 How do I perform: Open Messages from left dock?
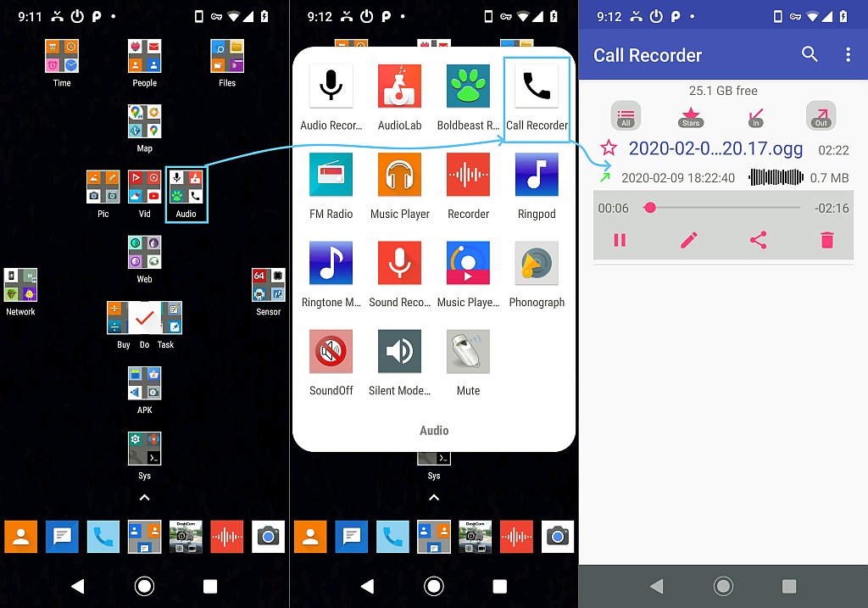pos(62,537)
